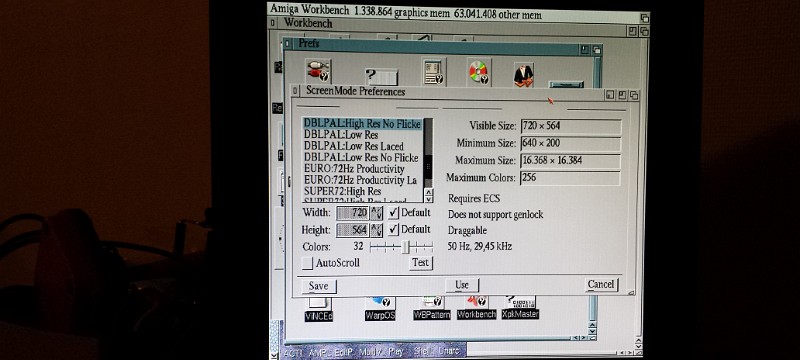Viewport: 800px width, 360px height.
Task: Open the man in suit prefs icon
Action: (523, 74)
